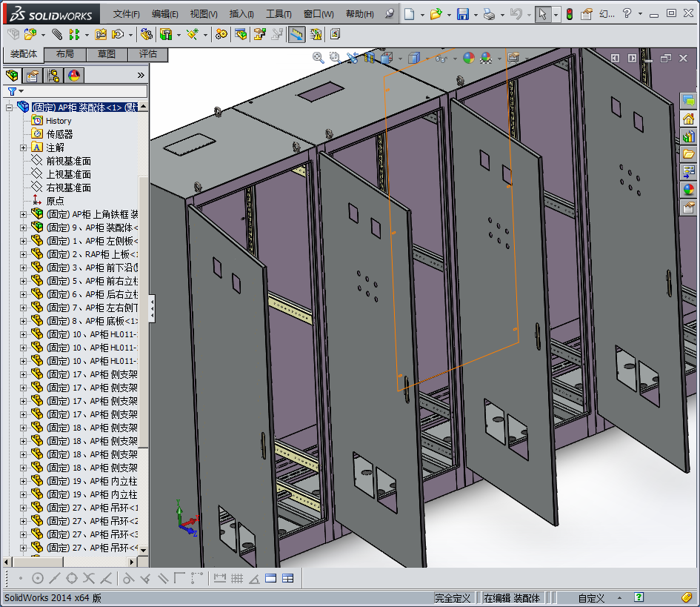700x607 pixels.
Task: Open the filter dropdown in the feature tree
Action: (x=21, y=92)
